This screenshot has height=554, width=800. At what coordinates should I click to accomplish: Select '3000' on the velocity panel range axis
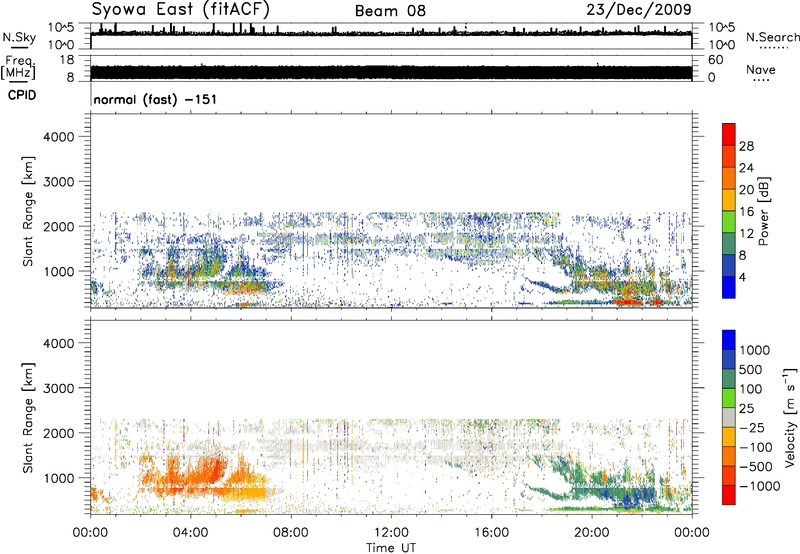point(59,388)
